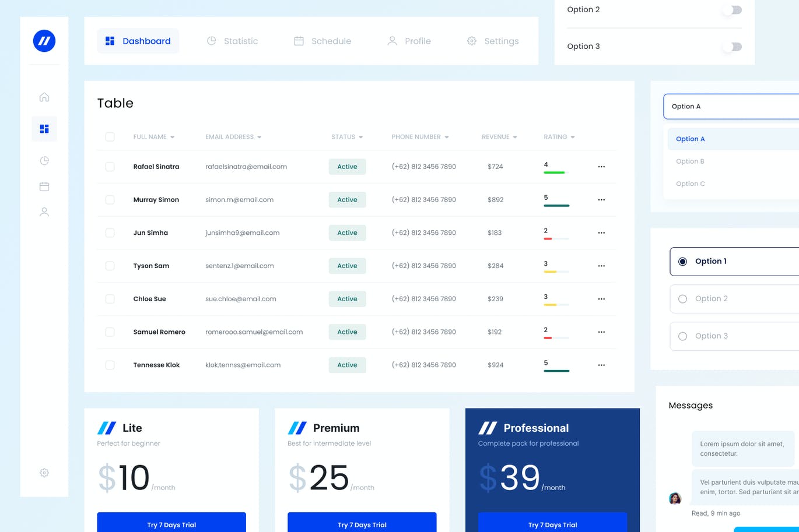Viewport: 799px width, 532px height.
Task: Open the three-dot menu for Murray Simon
Action: click(601, 200)
